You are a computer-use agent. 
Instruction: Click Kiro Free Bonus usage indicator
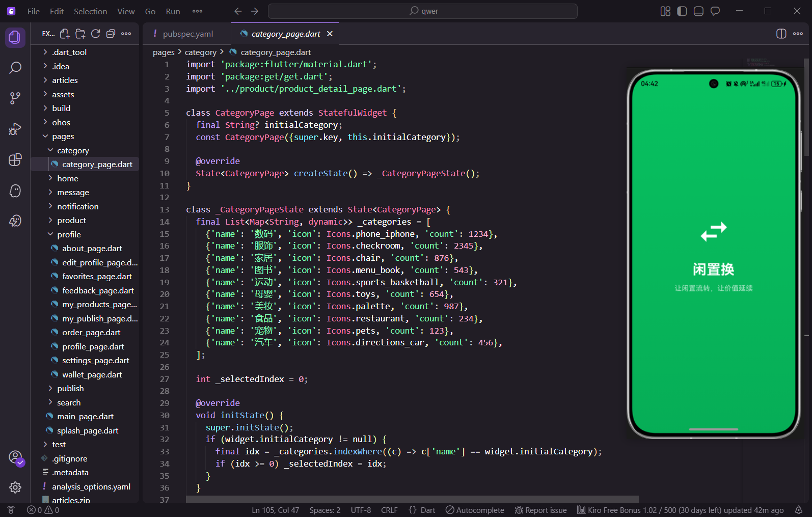point(680,510)
